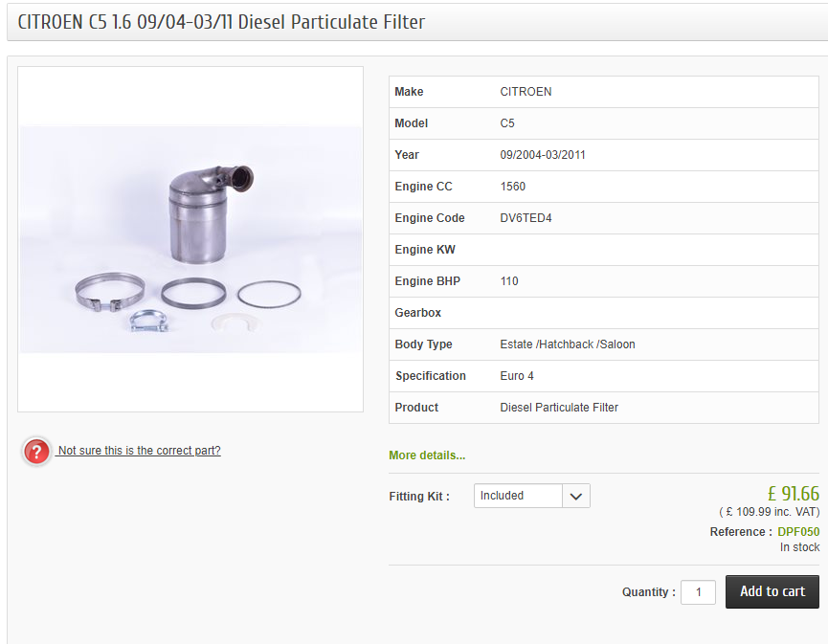This screenshot has height=644, width=828.
Task: Click the Body Type row label
Action: [423, 344]
